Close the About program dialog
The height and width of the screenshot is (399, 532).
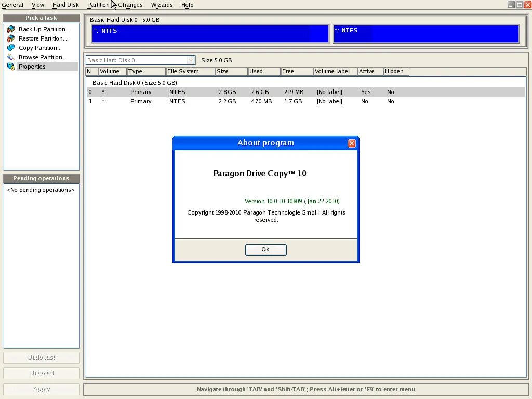(x=352, y=143)
